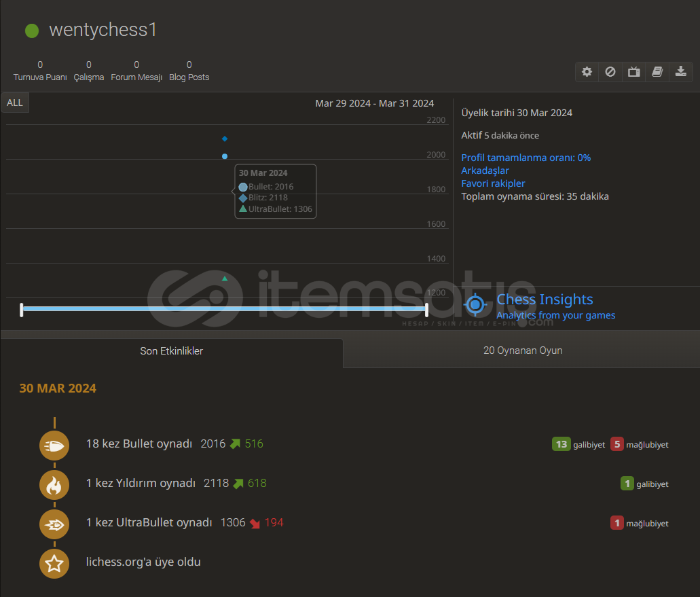Screen dimensions: 700x597
Task: Click the Bullet activity icon
Action: [54, 446]
